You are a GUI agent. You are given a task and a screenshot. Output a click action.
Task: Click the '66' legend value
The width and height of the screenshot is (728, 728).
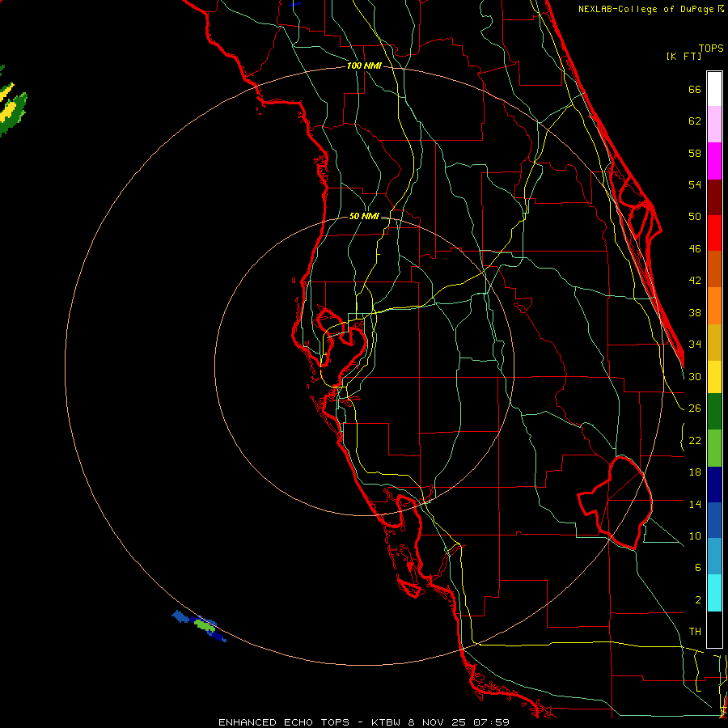click(x=695, y=89)
